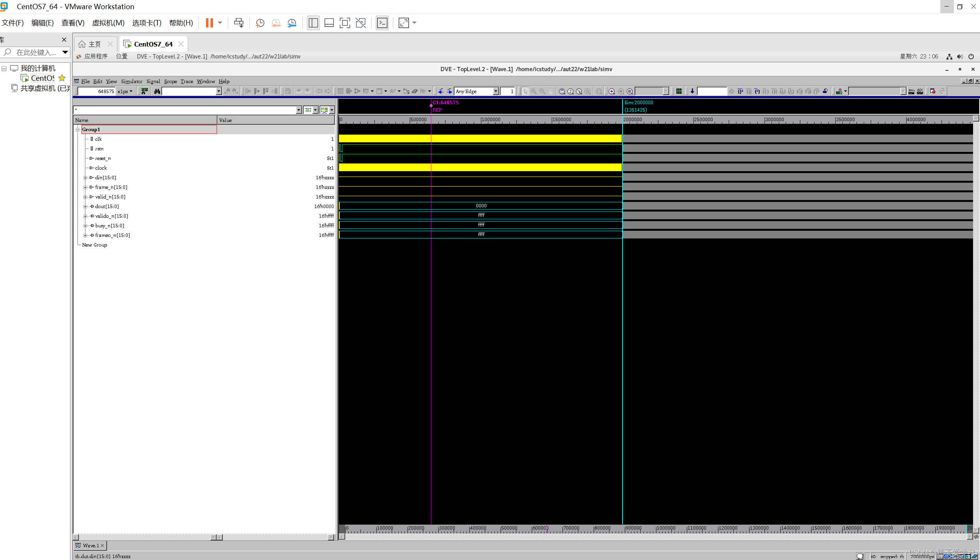Toggle VMware library sidebar view button
The image size is (980, 560).
click(x=313, y=23)
